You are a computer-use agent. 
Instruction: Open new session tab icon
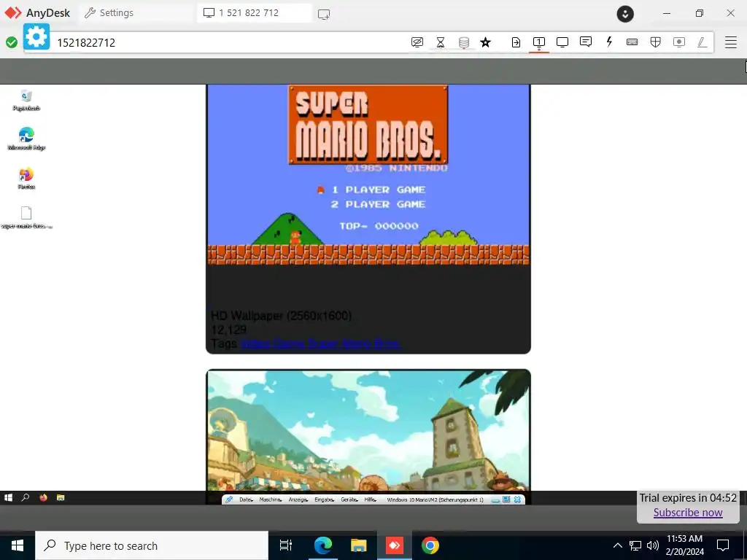tap(323, 15)
